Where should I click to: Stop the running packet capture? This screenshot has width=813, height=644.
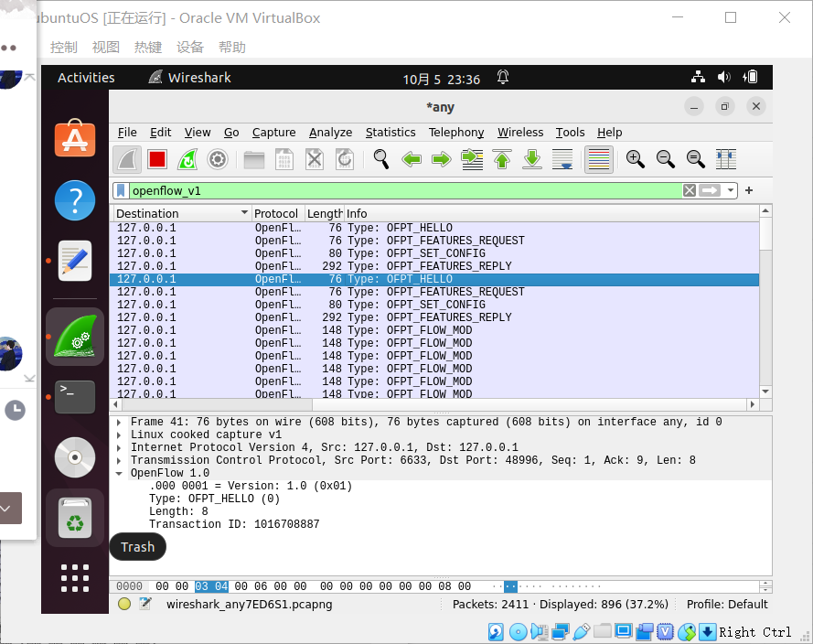(156, 159)
